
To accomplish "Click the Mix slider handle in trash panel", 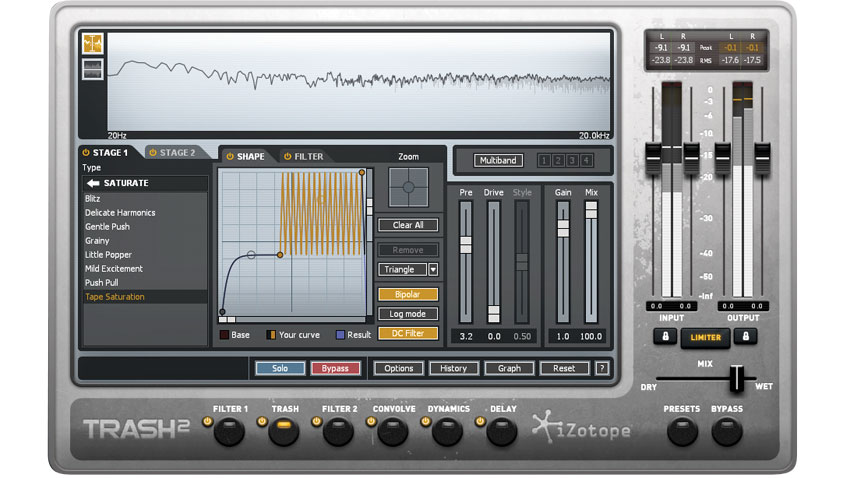I will click(x=591, y=210).
